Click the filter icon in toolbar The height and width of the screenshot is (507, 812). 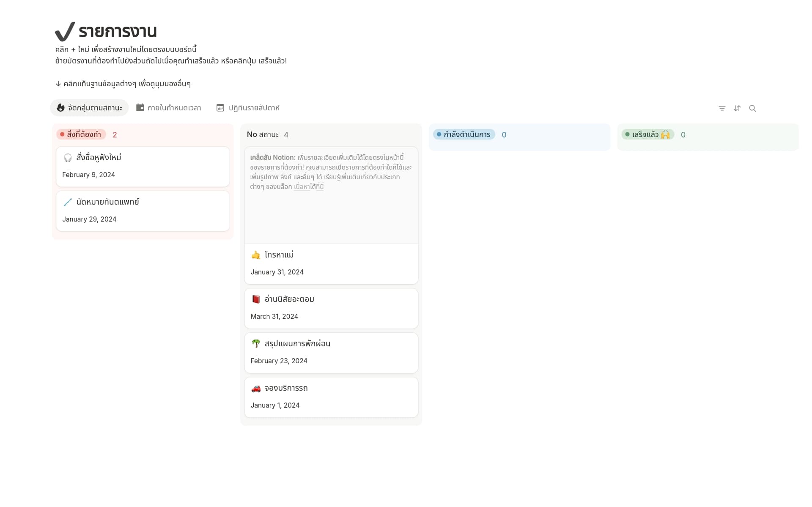click(x=722, y=108)
